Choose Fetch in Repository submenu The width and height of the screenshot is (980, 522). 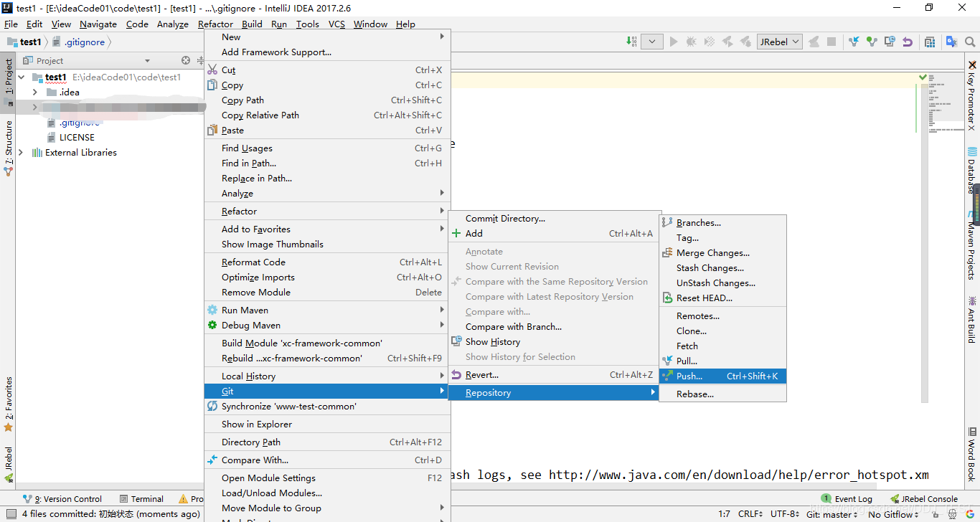pos(723,346)
